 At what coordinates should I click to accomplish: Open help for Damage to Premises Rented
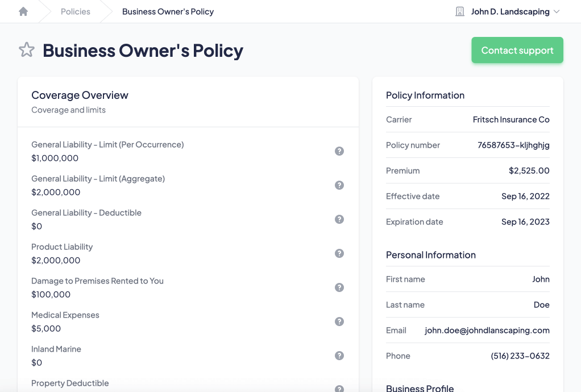(339, 287)
